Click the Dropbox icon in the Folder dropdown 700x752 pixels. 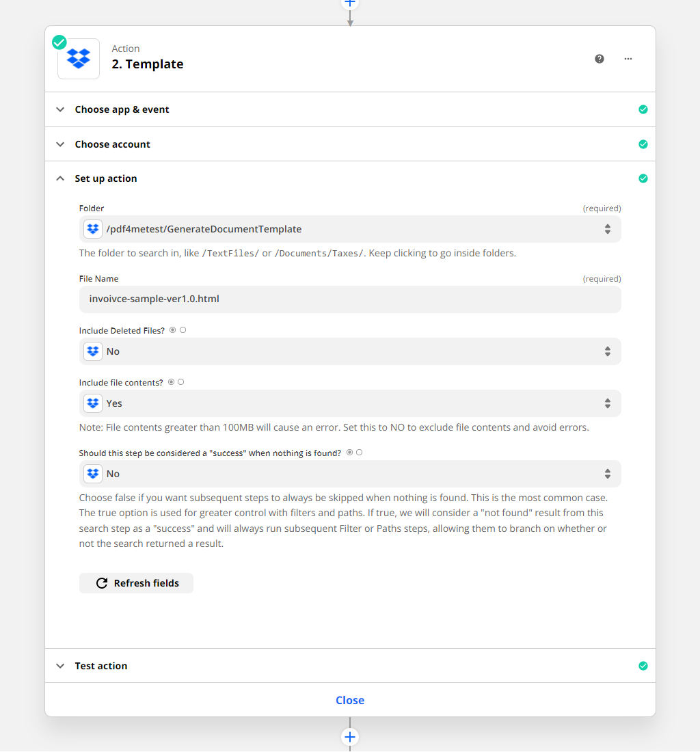92,228
